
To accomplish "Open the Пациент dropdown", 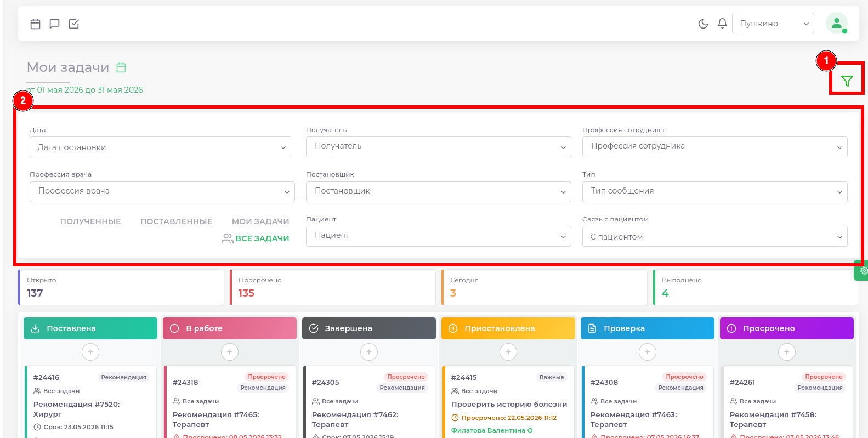I will [439, 236].
